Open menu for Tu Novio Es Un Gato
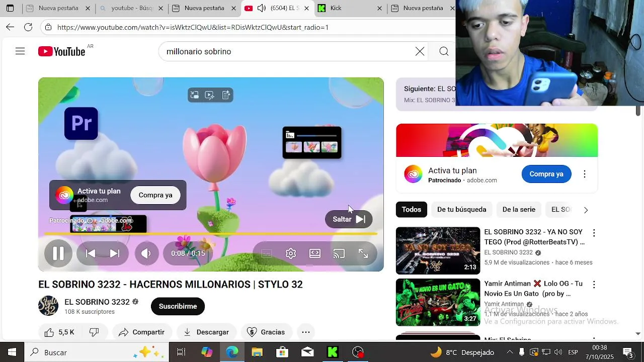 tap(594, 285)
